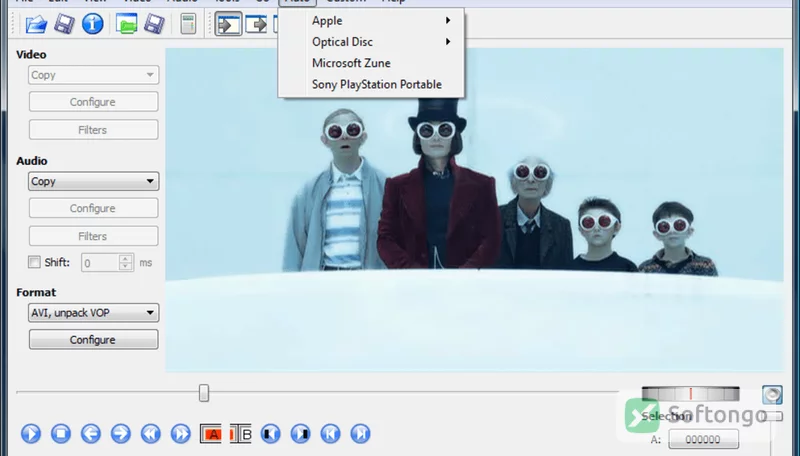Search for the next black frame
Viewport: 800px width, 456px height.
pyautogui.click(x=301, y=434)
